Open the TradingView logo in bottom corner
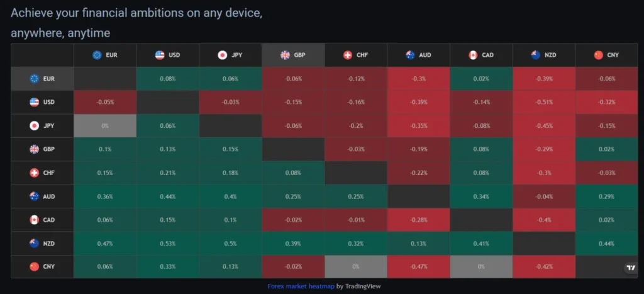The width and height of the screenshot is (644, 294). (x=631, y=268)
